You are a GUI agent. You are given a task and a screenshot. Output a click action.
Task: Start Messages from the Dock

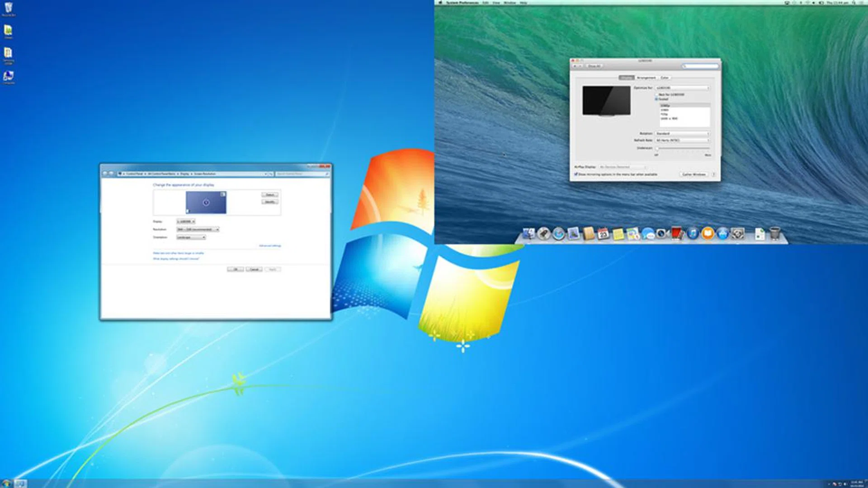[648, 234]
